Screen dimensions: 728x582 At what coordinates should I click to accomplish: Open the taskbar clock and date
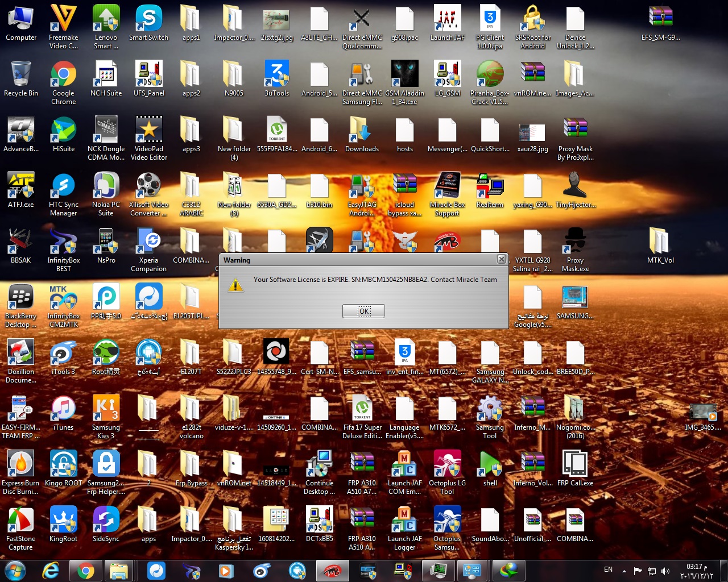click(x=697, y=571)
